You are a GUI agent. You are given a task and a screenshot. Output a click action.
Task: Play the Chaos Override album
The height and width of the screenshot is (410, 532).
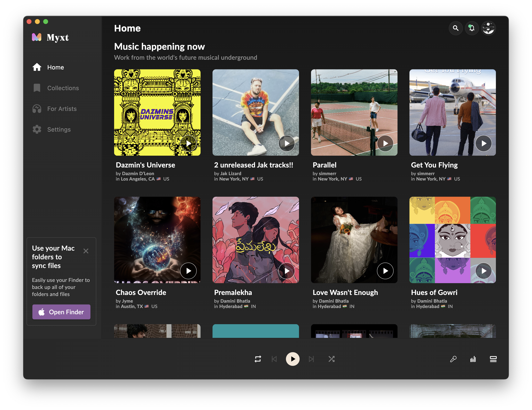188,271
